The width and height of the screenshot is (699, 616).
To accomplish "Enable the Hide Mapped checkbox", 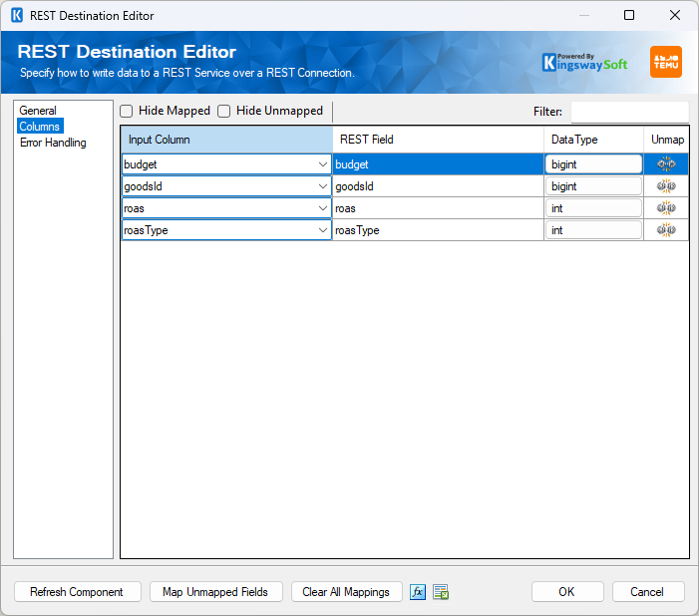I will [x=127, y=111].
